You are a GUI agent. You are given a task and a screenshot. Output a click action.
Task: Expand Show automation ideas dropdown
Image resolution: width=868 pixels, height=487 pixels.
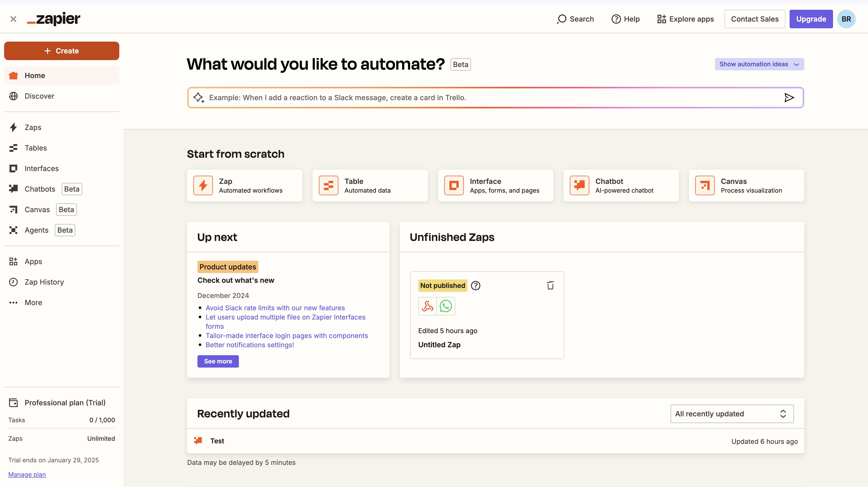click(x=759, y=64)
